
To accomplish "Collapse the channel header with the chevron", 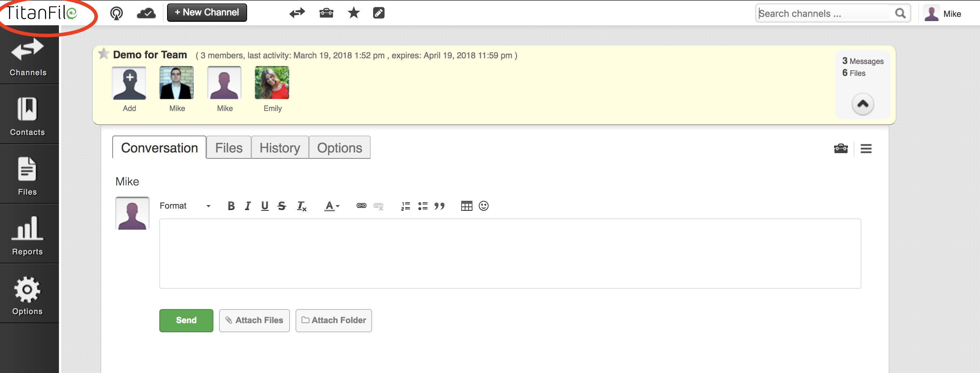I will coord(862,104).
